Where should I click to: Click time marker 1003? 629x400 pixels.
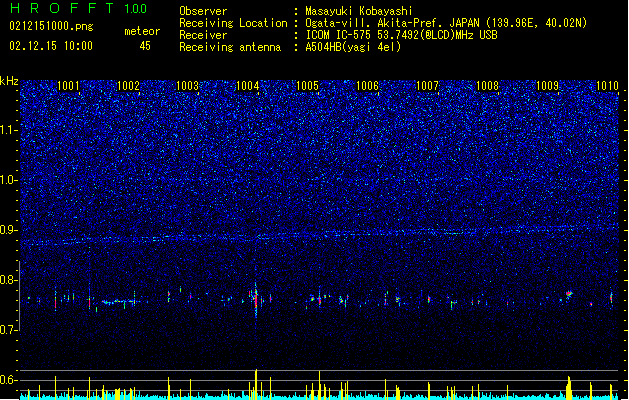(x=188, y=86)
